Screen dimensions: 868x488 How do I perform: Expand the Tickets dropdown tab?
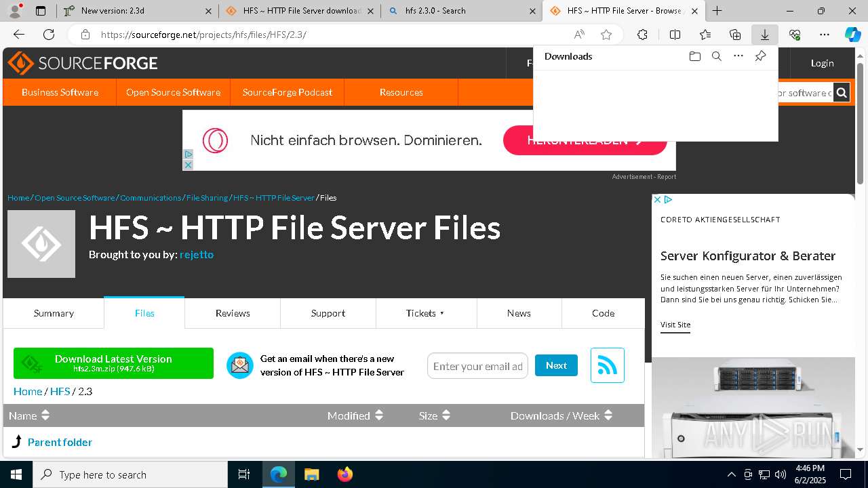click(x=426, y=313)
